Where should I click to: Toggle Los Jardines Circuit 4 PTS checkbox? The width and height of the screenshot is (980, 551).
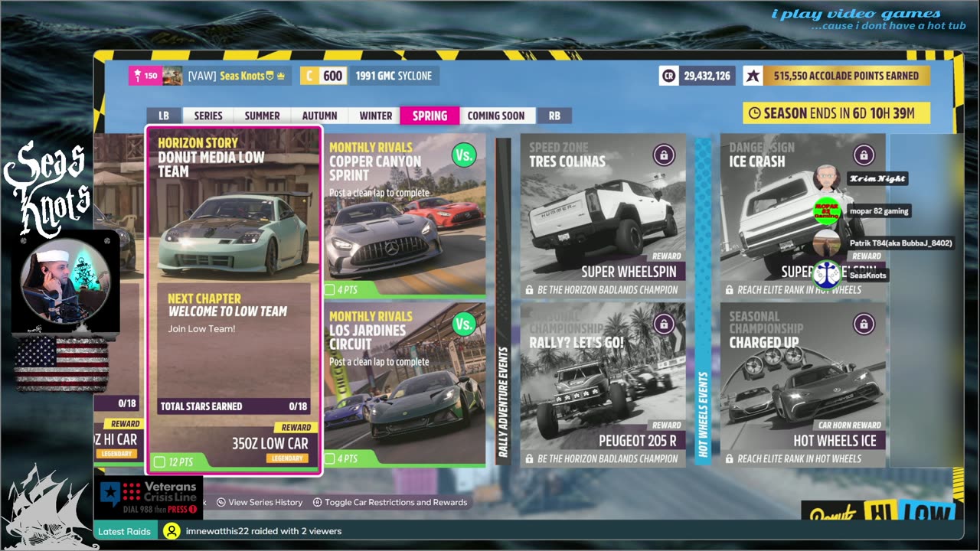click(x=329, y=458)
